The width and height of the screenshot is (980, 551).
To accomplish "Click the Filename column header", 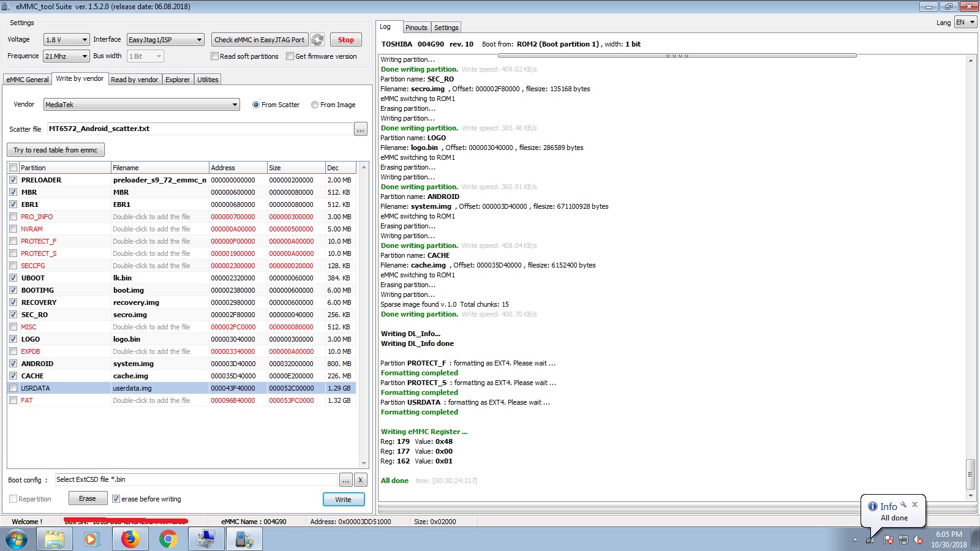I will click(x=160, y=168).
